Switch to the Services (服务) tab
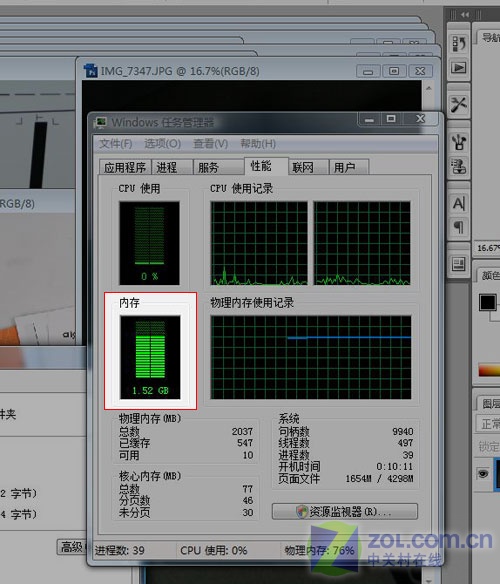Screen dimensions: 500x584 pyautogui.click(x=218, y=167)
